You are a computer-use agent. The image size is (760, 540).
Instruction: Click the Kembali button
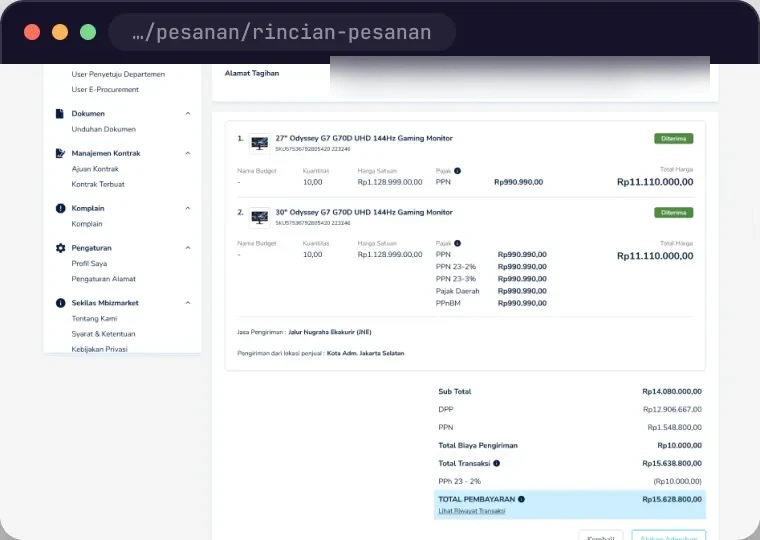pyautogui.click(x=601, y=536)
